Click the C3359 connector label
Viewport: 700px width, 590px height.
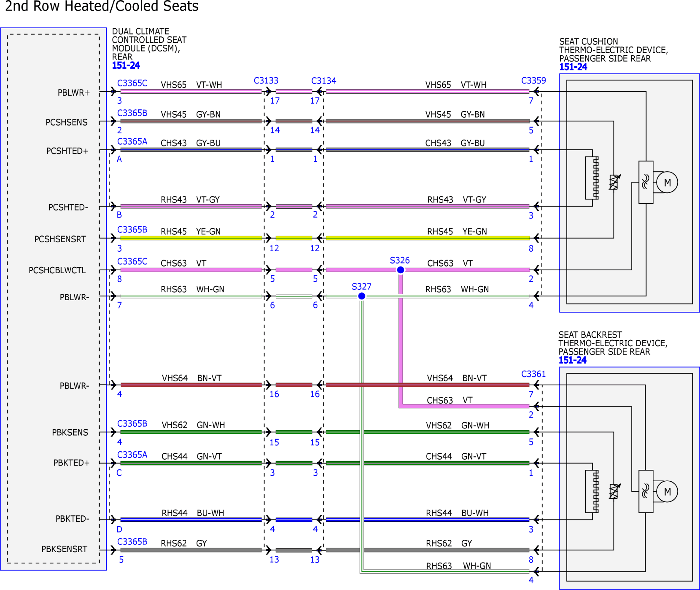pos(533,80)
